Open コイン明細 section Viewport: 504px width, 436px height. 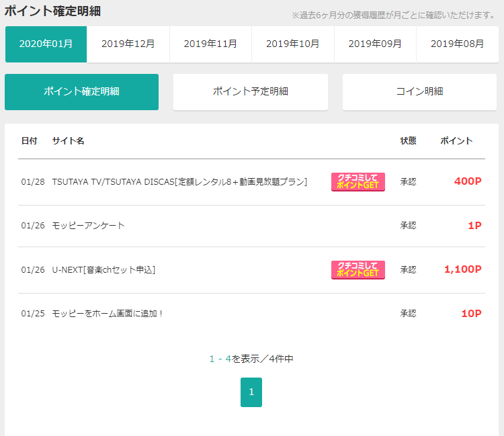tap(419, 92)
